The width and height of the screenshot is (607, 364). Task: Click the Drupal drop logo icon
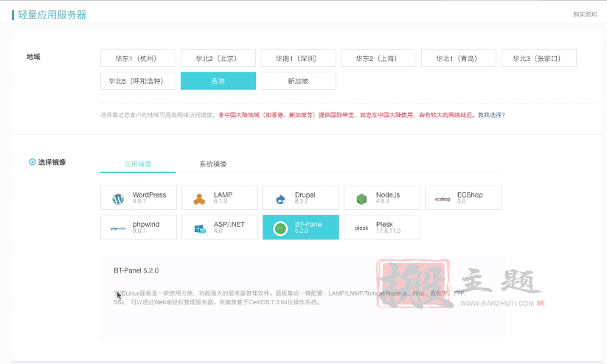pos(280,199)
